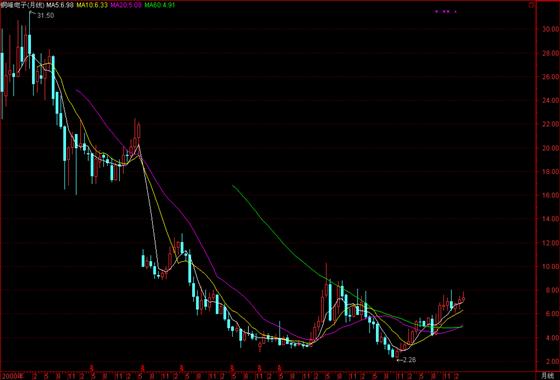
Task: Click the candlestick with the 31.50 high
Action: coord(30,45)
